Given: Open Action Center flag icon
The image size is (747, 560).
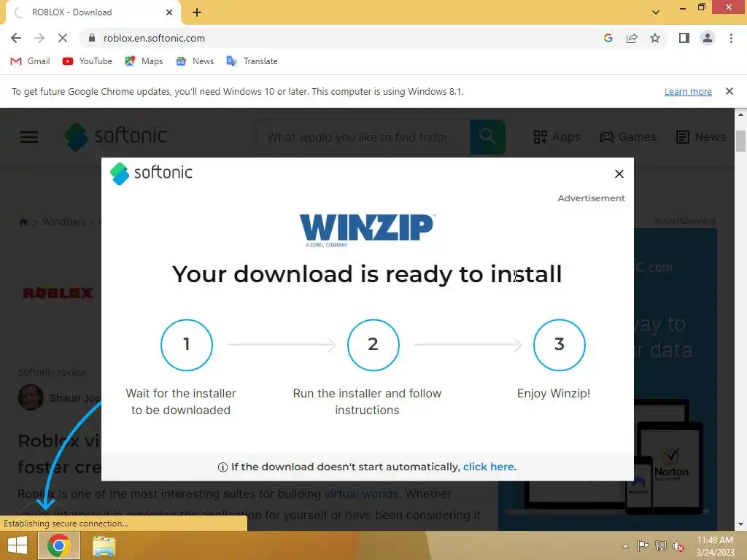Looking at the screenshot, I should point(643,545).
